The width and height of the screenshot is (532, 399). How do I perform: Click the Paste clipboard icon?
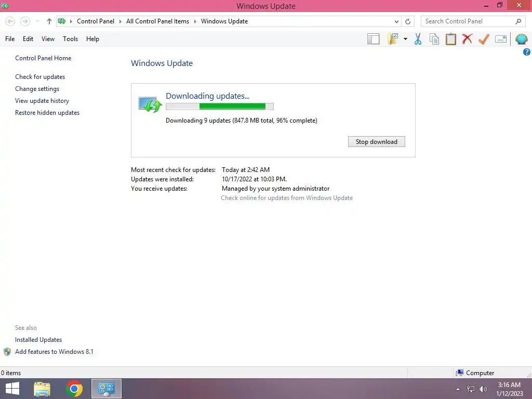pos(450,39)
